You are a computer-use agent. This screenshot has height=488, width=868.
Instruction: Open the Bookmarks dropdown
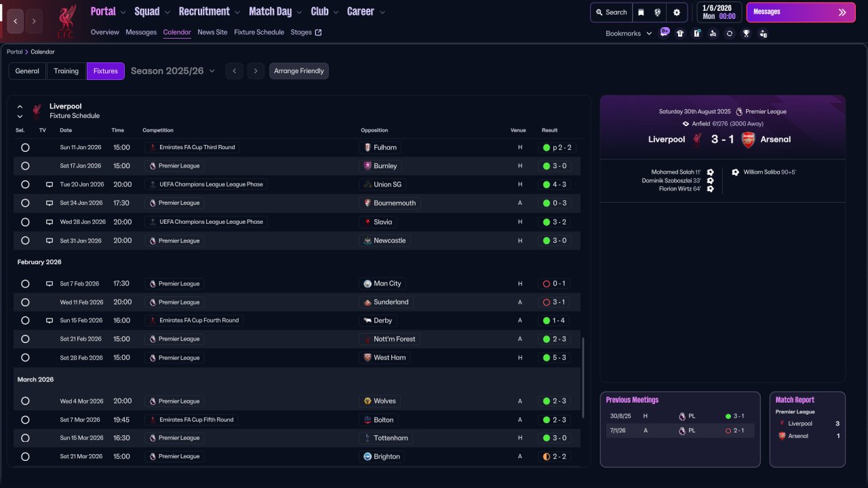[x=629, y=33]
